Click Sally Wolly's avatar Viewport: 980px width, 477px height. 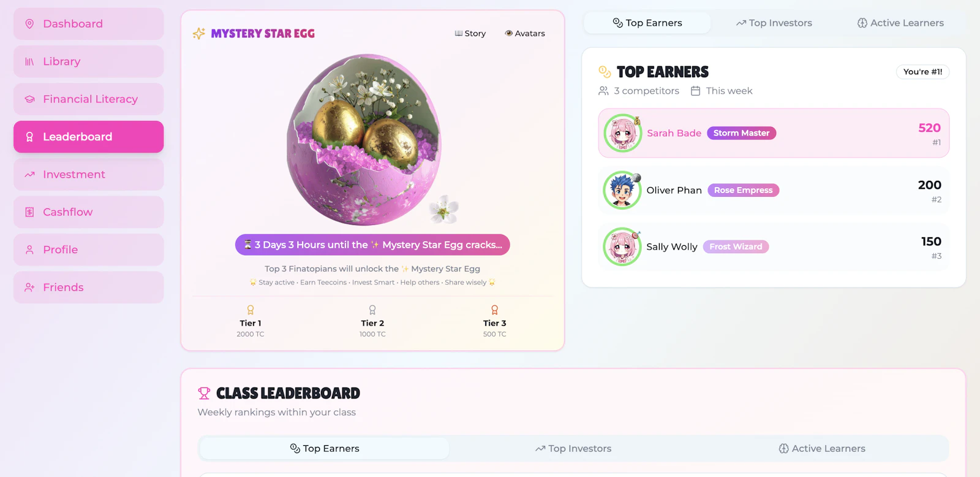click(x=622, y=246)
